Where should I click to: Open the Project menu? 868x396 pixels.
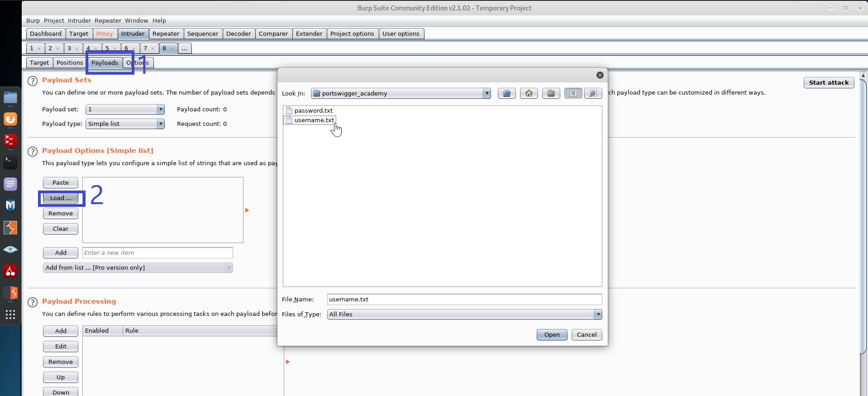click(x=54, y=21)
